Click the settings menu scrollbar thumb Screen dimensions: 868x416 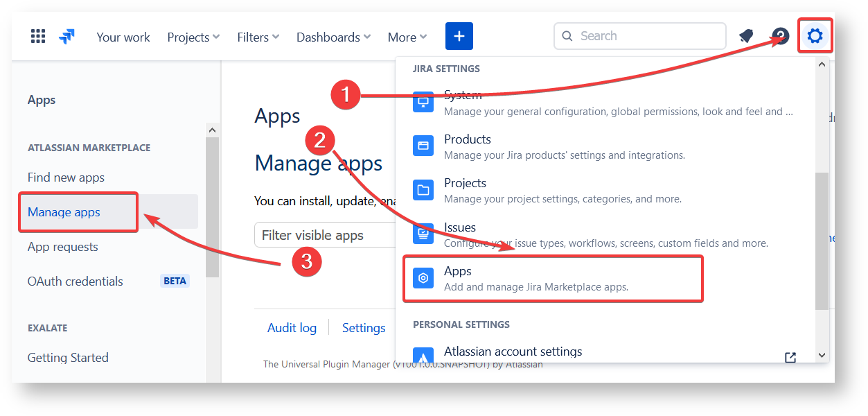(822, 241)
